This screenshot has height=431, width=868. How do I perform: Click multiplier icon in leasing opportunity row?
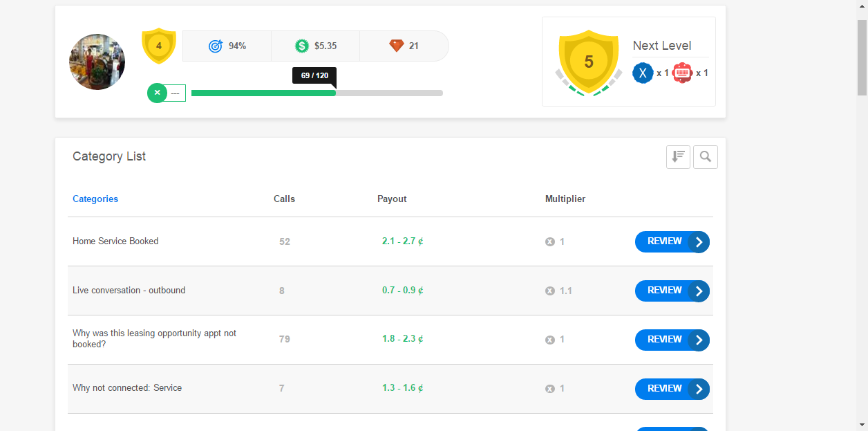point(550,340)
